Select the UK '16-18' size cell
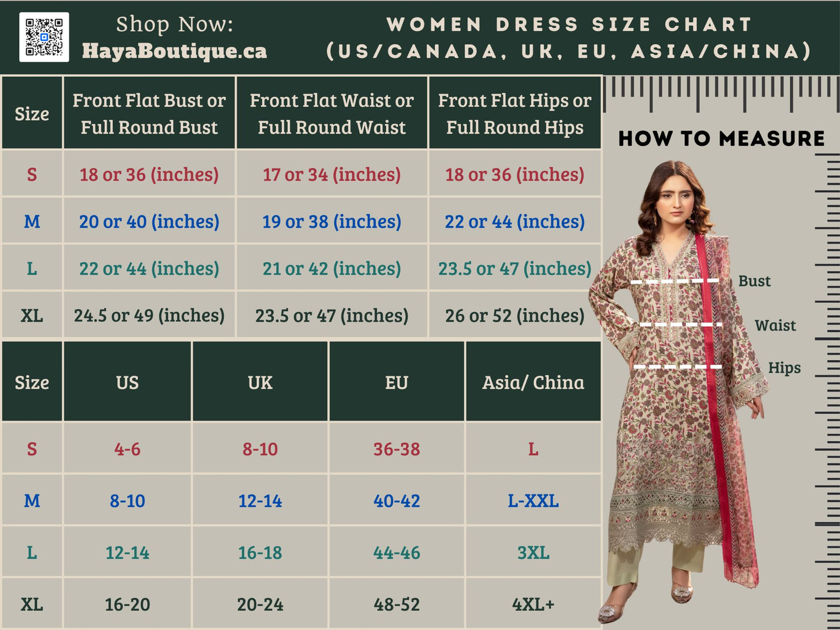840x630 pixels. pyautogui.click(x=260, y=553)
